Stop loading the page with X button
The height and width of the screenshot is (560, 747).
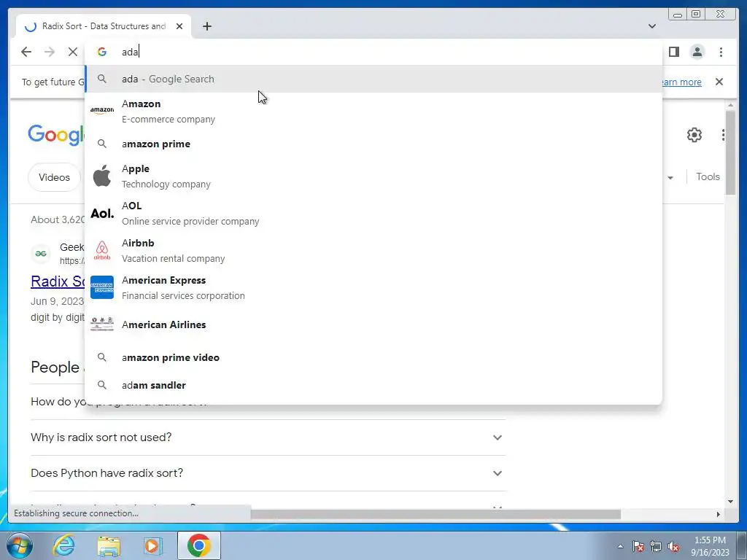pos(72,52)
